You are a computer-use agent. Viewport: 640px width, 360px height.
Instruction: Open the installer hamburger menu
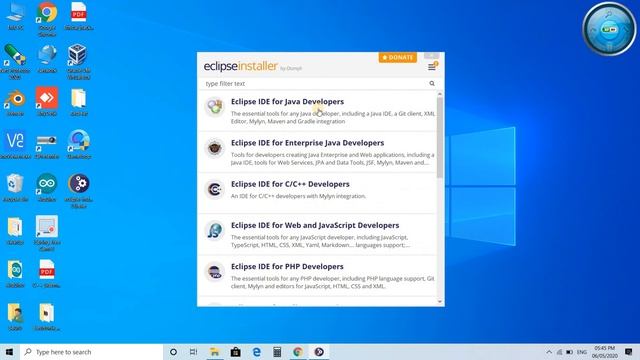pyautogui.click(x=432, y=67)
